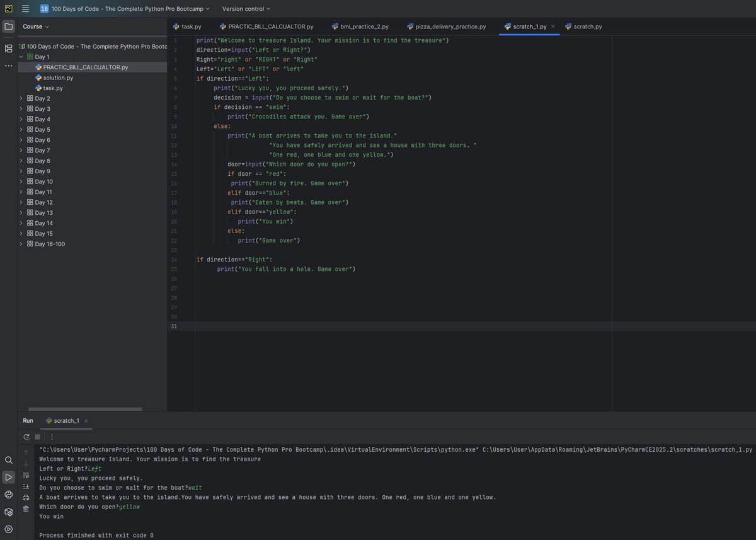The width and height of the screenshot is (756, 540).
Task: Show more tool windows ellipsis
Action: [x=9, y=66]
